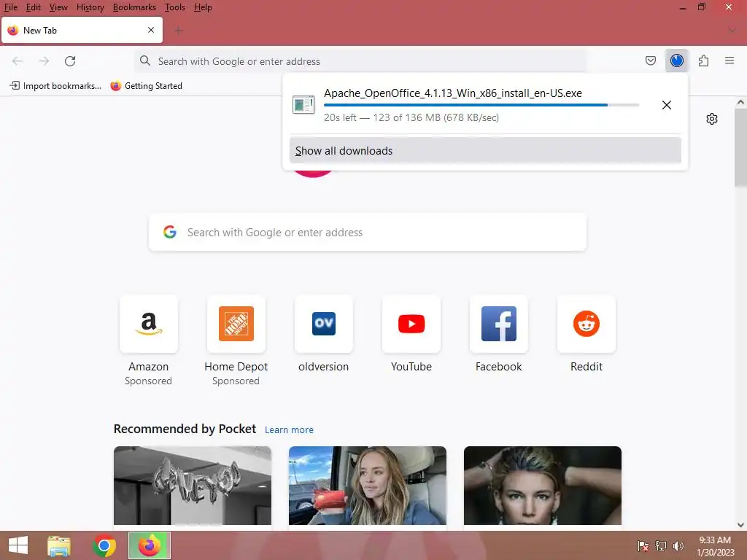Image resolution: width=747 pixels, height=560 pixels.
Task: Click the volume speaker tray icon
Action: click(x=678, y=545)
